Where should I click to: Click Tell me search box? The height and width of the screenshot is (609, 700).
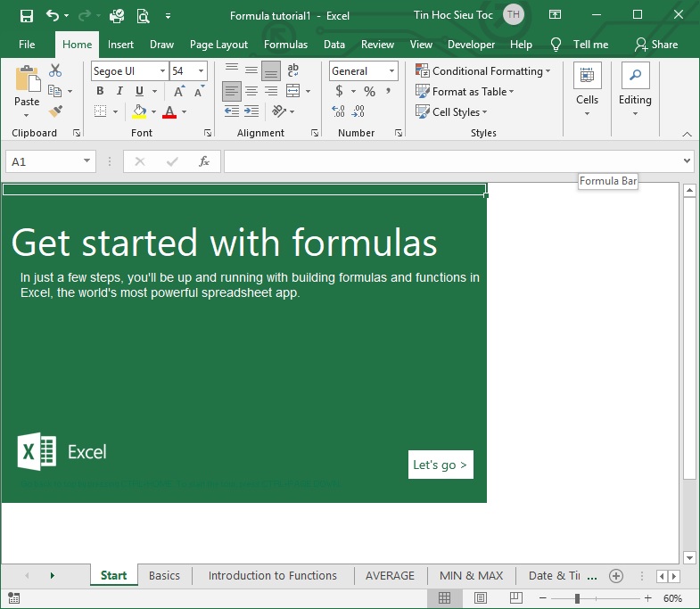tap(581, 45)
